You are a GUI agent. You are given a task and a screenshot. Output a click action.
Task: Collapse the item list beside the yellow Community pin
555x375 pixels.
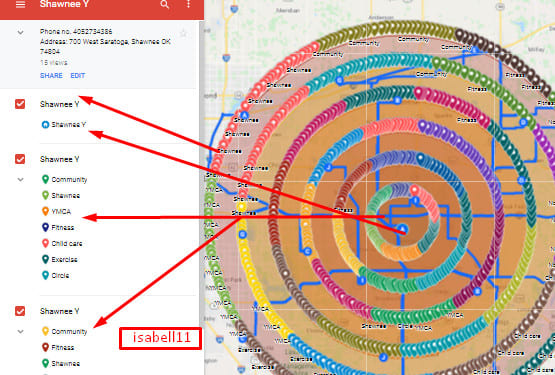21,331
